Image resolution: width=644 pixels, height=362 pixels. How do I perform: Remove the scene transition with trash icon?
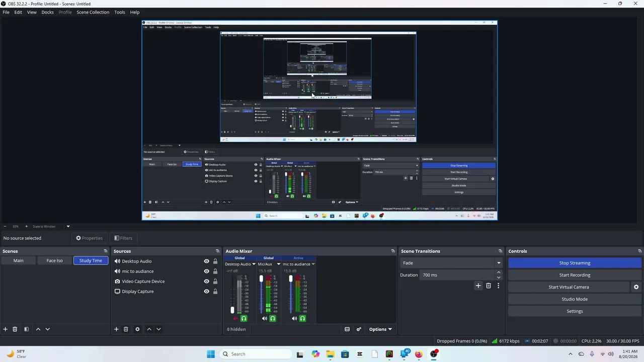pyautogui.click(x=488, y=286)
